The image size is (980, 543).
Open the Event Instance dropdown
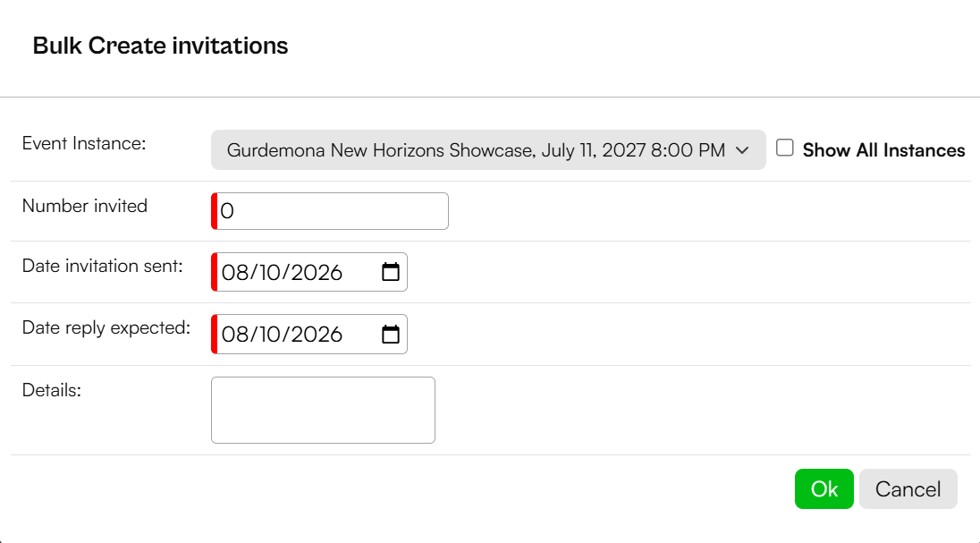coord(488,149)
